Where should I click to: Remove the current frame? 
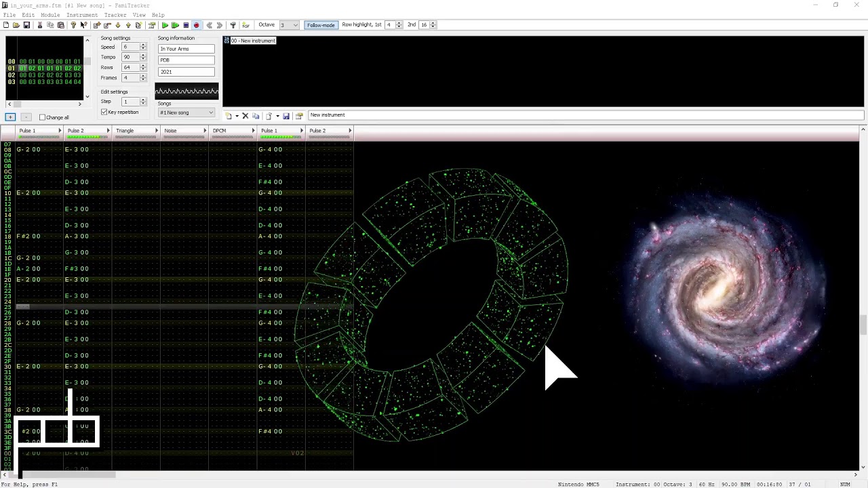(107, 25)
